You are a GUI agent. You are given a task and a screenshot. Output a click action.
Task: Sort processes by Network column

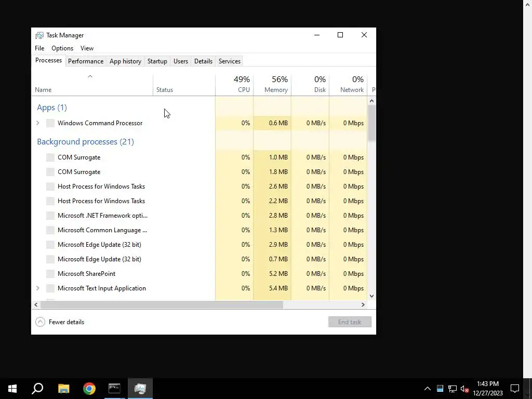point(349,85)
